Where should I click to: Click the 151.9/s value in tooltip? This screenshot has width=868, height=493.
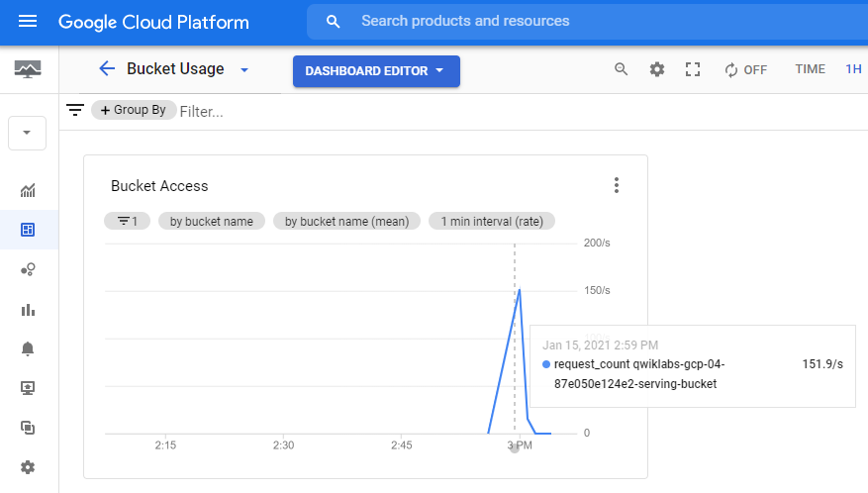822,364
